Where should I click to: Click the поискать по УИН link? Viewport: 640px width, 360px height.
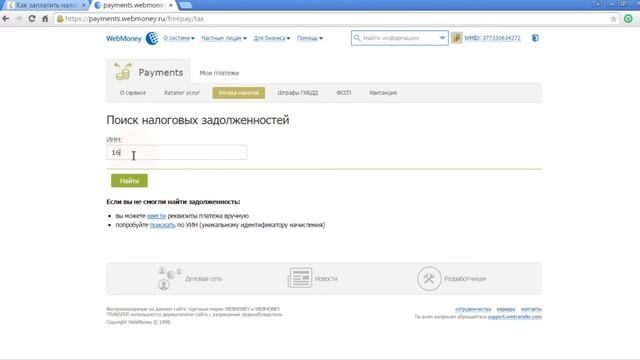click(162, 225)
